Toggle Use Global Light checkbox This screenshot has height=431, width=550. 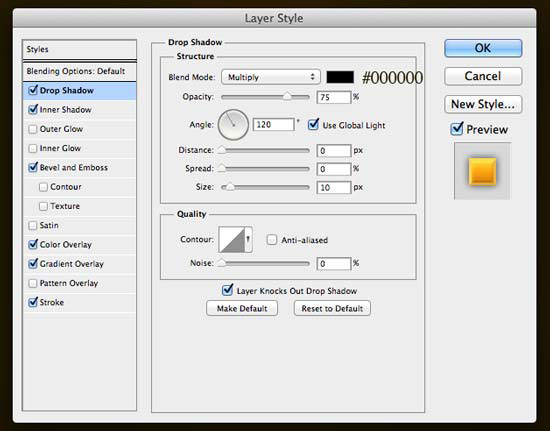pyautogui.click(x=313, y=124)
